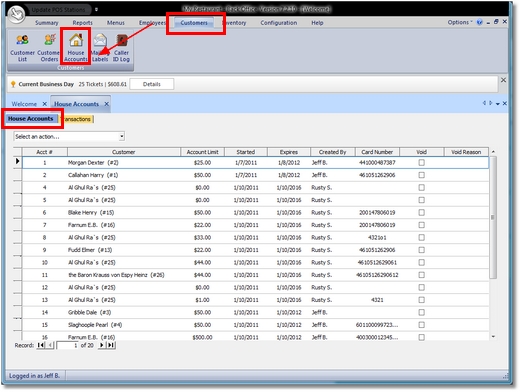Click the application orb button
The height and width of the screenshot is (392, 520).
[x=16, y=14]
